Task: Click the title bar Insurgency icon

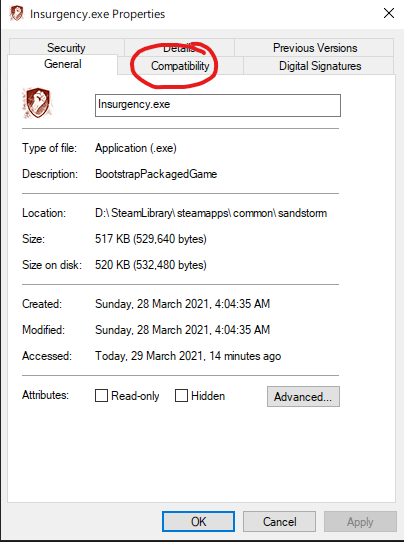Action: [16, 13]
